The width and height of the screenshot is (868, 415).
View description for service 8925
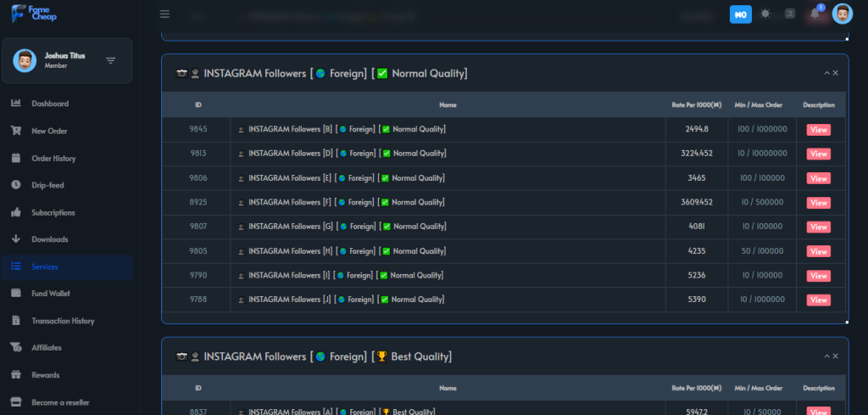pos(818,203)
